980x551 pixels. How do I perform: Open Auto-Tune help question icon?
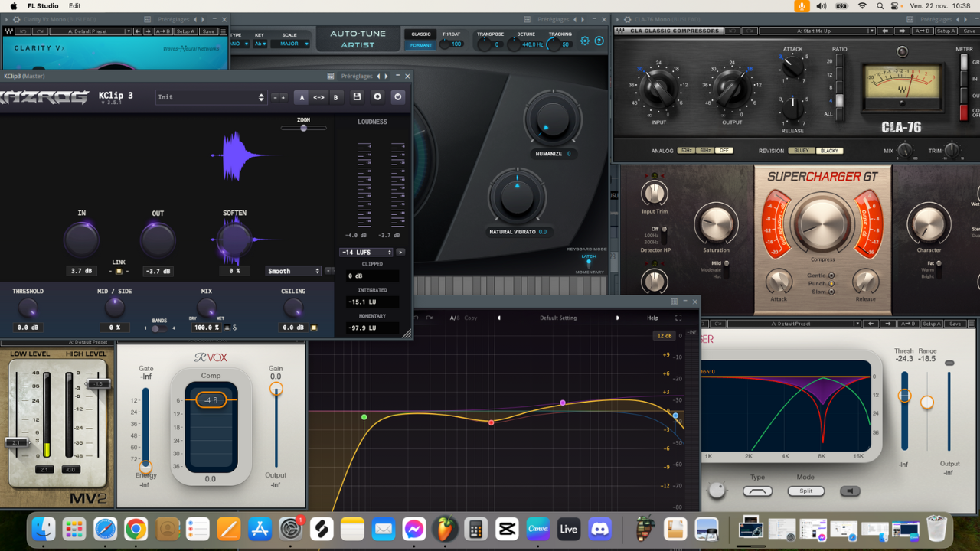(x=599, y=41)
